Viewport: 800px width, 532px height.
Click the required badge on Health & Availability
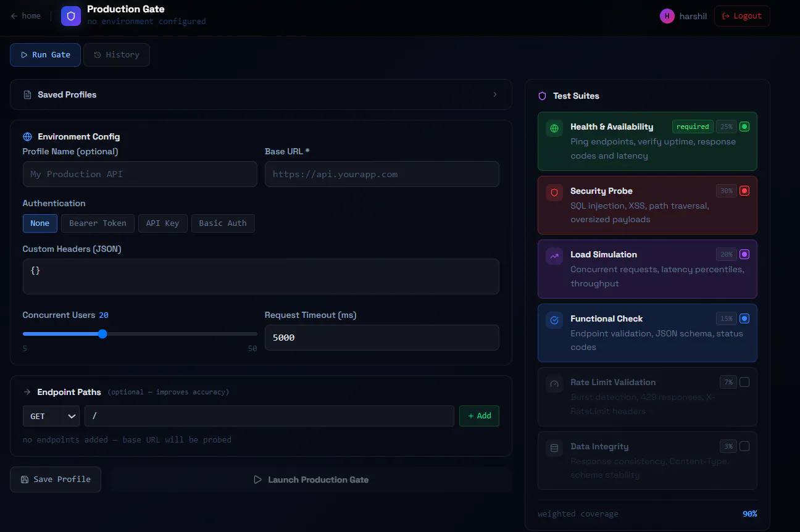click(x=693, y=127)
